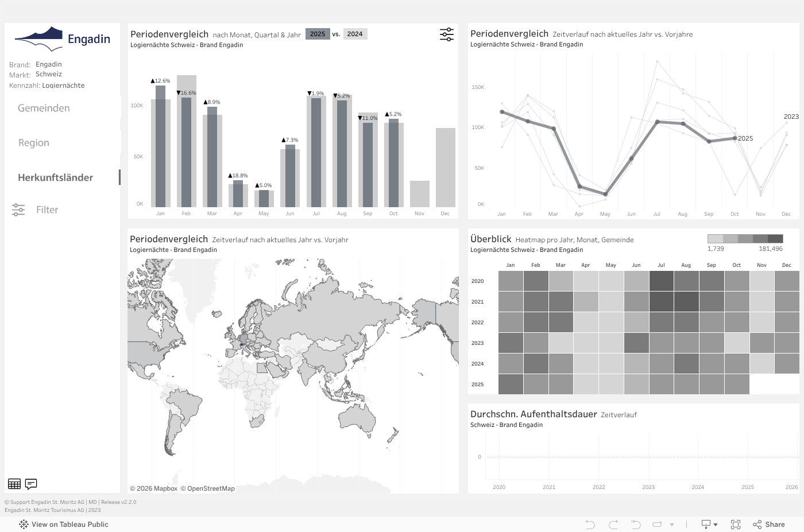Select the Herkunftsländer navigation item
804x532 pixels.
tap(55, 177)
